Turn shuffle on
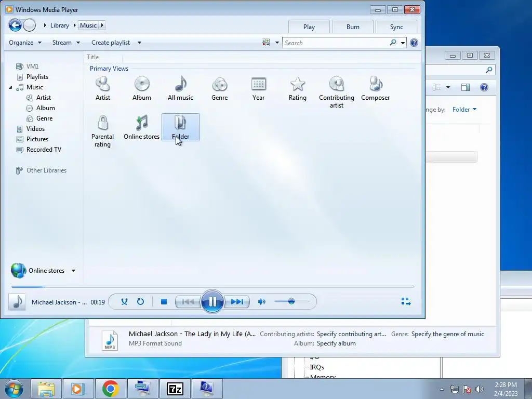This screenshot has width=532, height=399. [124, 302]
